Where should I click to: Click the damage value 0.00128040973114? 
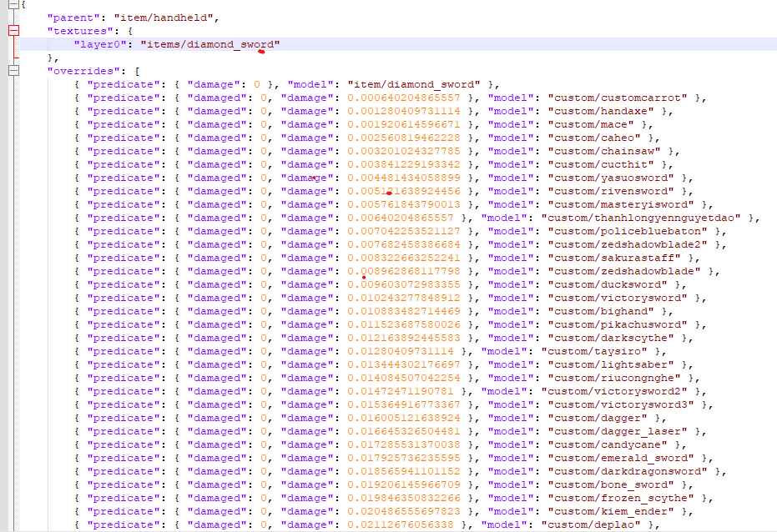(404, 112)
